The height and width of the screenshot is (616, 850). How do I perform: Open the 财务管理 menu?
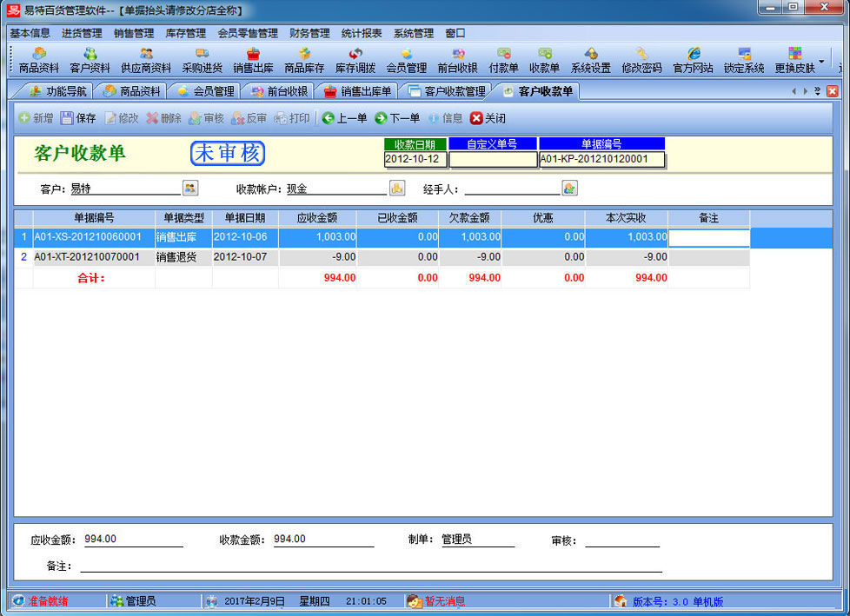[x=309, y=33]
